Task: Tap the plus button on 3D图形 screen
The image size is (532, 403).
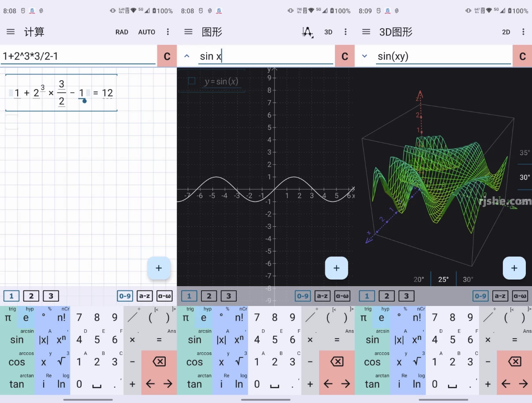Action: point(514,268)
